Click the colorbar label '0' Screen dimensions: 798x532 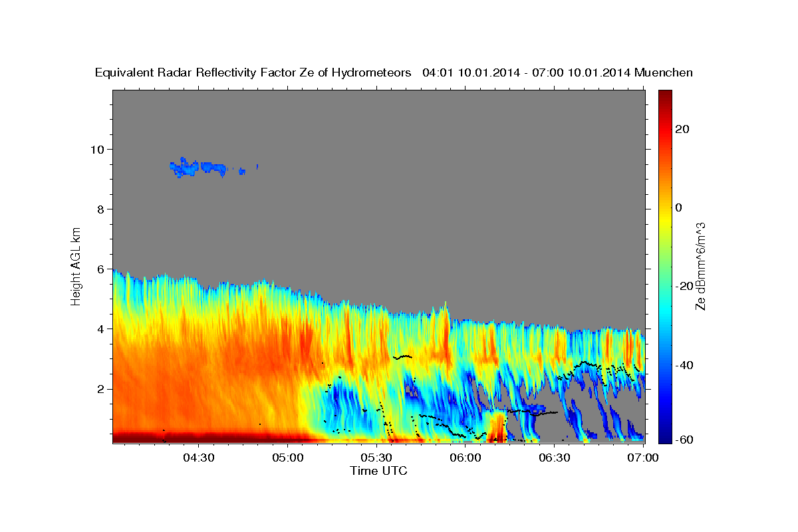[678, 207]
